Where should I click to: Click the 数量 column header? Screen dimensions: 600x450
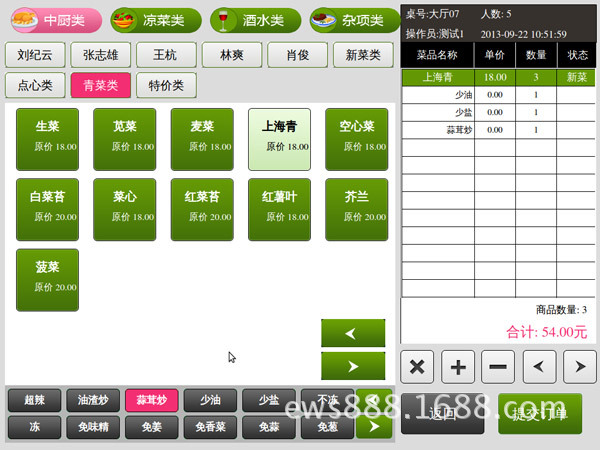536,55
